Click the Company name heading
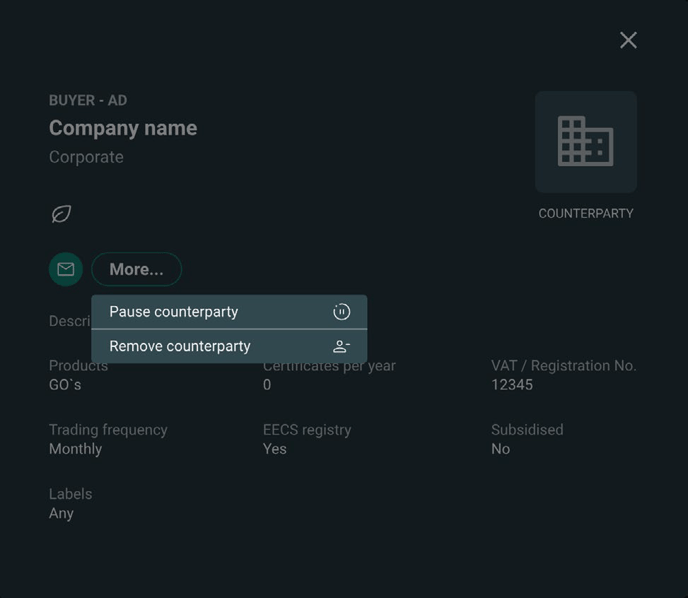 pyautogui.click(x=123, y=128)
